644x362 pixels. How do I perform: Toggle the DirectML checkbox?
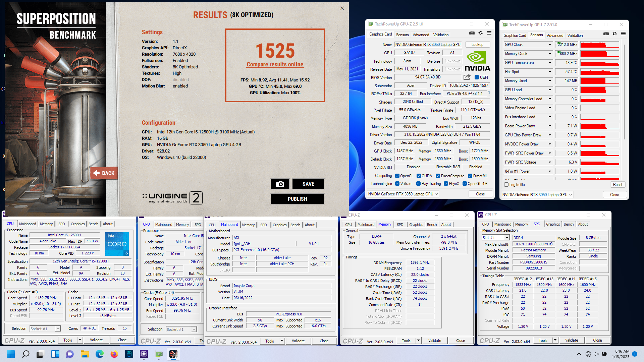tap(470, 176)
